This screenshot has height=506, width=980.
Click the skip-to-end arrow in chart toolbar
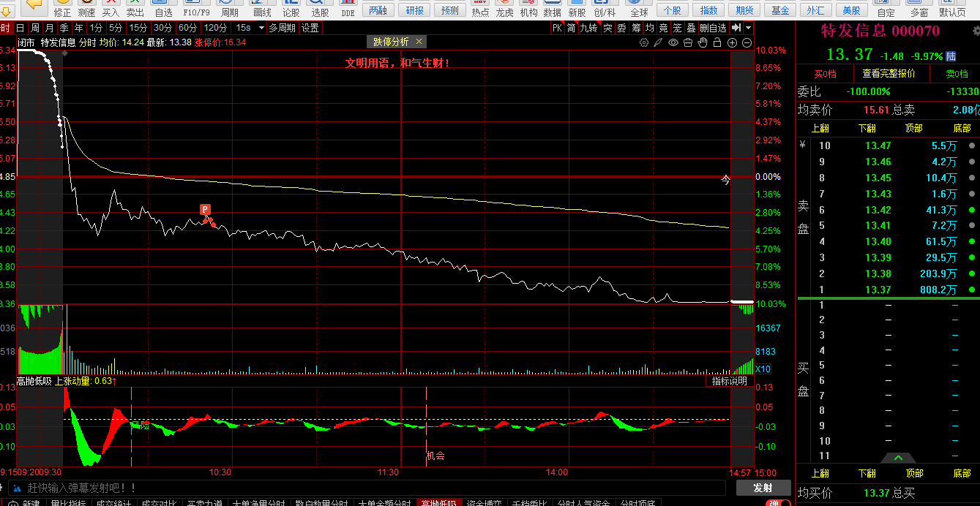[x=737, y=28]
